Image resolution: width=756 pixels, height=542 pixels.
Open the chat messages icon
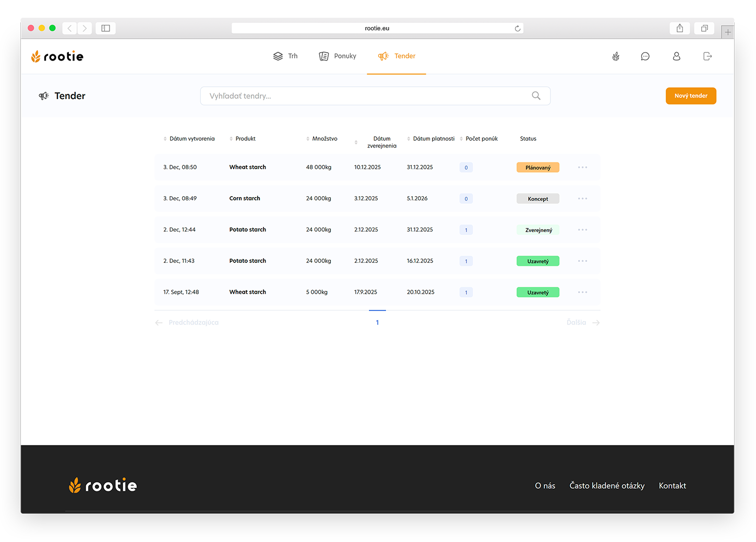(x=645, y=56)
